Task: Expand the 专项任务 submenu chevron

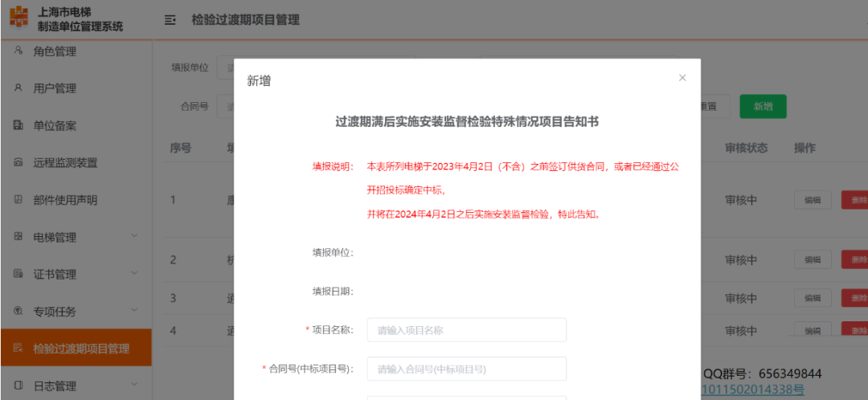Action: click(x=134, y=310)
